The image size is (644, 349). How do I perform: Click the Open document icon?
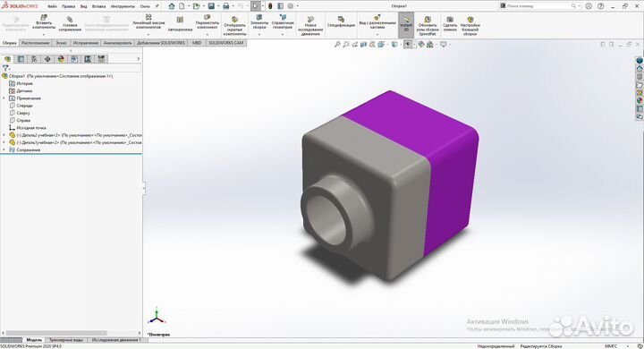(x=196, y=6)
